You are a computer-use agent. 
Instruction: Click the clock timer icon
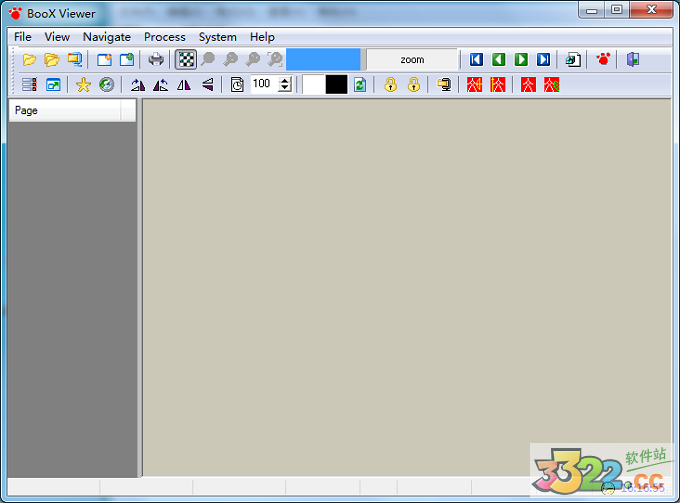pyautogui.click(x=237, y=85)
